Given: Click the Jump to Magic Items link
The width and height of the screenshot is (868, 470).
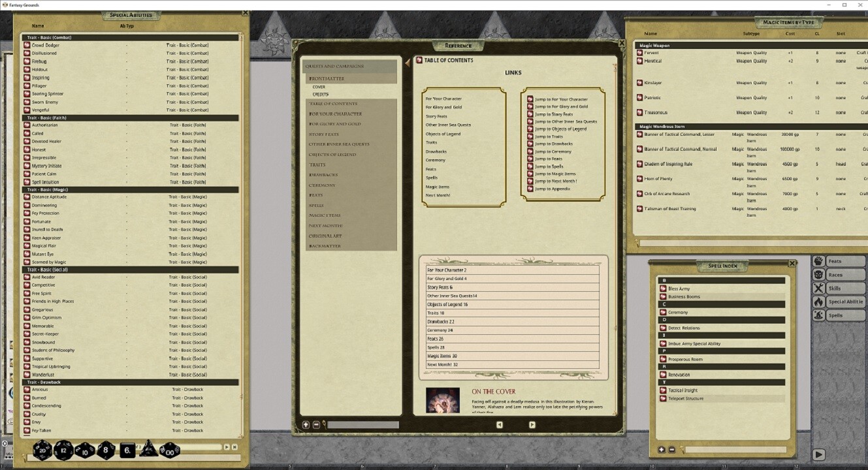Looking at the screenshot, I should pos(553,174).
